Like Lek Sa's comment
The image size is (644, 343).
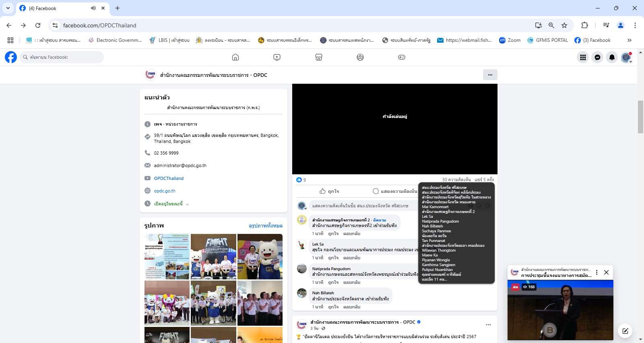pyautogui.click(x=333, y=258)
